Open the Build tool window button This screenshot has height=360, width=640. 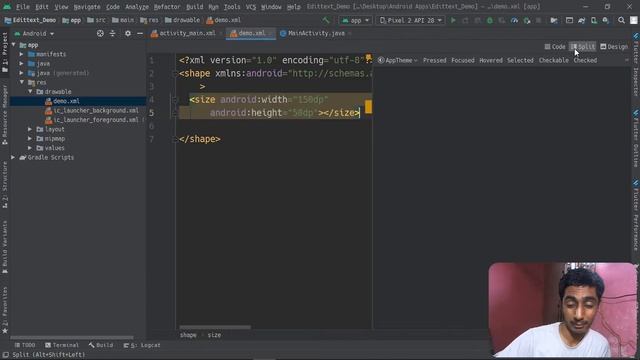pos(101,345)
